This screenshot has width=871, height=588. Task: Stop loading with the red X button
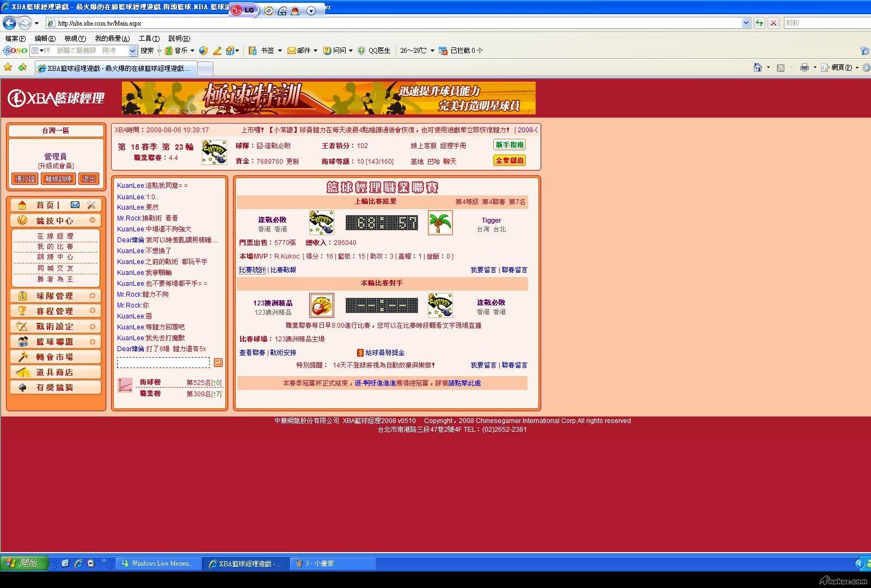click(773, 23)
